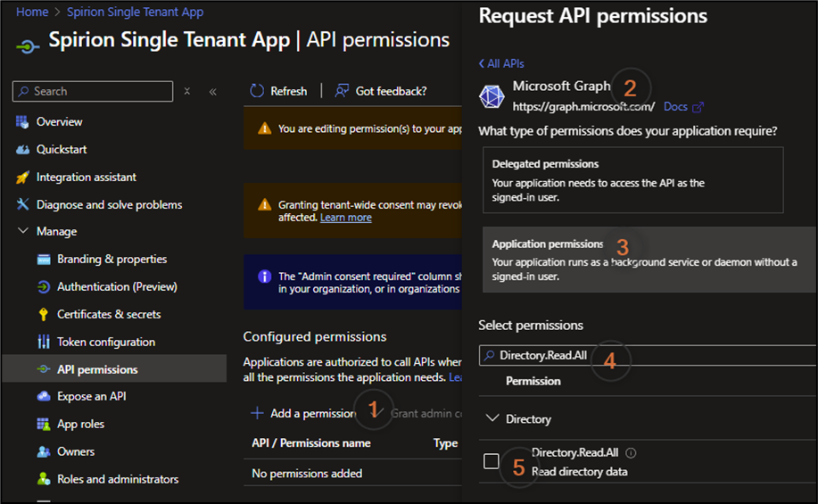Collapse the Directory permissions group
Screen dimensions: 818x504
(x=492, y=418)
